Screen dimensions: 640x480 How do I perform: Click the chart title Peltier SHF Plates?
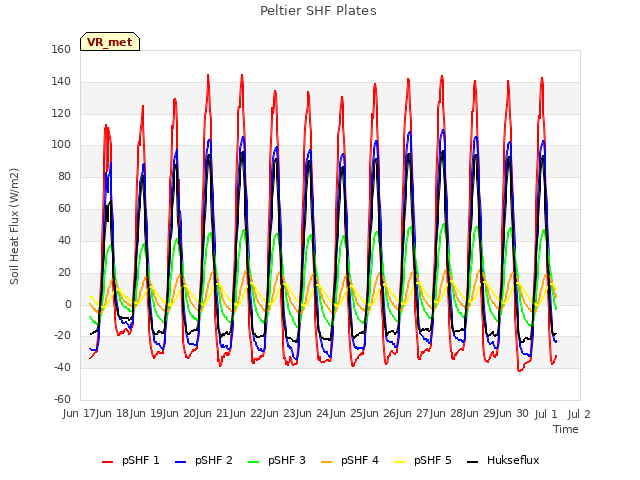click(x=318, y=11)
